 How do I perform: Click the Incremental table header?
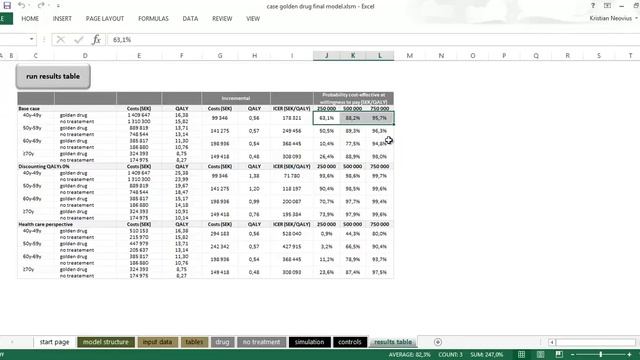coord(236,98)
